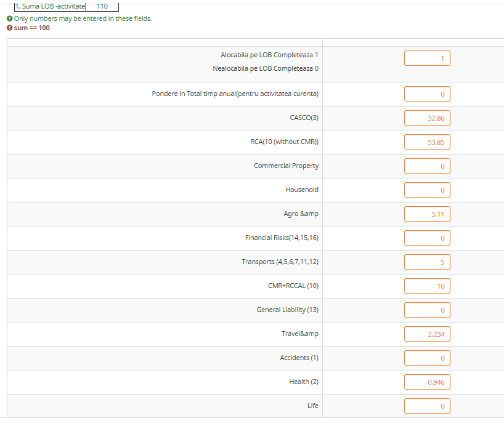
Task: Select the Life input field
Action: point(427,406)
